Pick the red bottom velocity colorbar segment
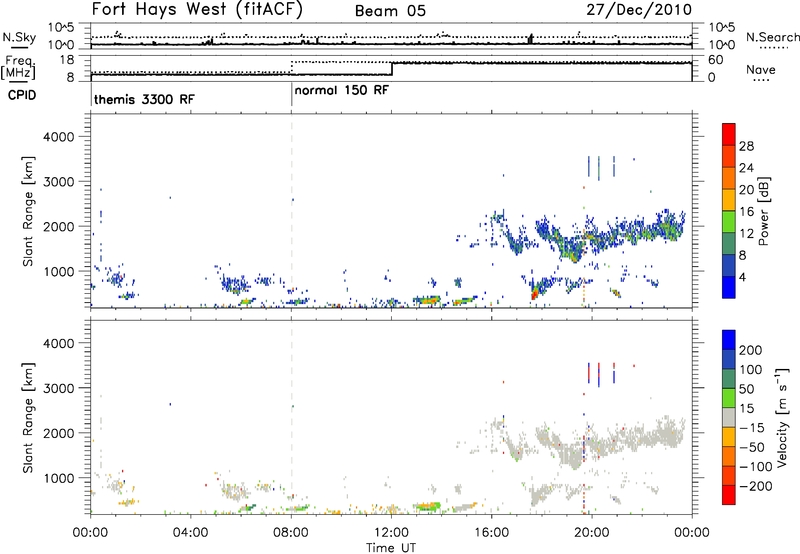Screen dimensions: 800x554 coord(729,494)
